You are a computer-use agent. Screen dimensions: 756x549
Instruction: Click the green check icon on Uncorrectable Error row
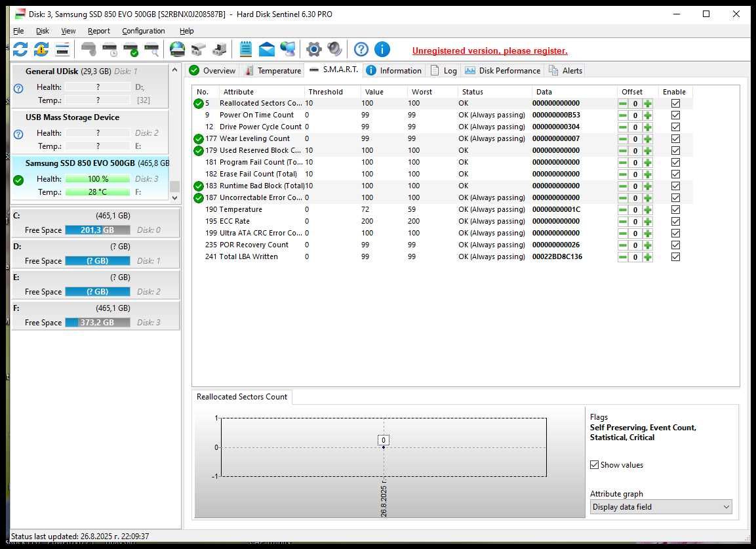[198, 198]
